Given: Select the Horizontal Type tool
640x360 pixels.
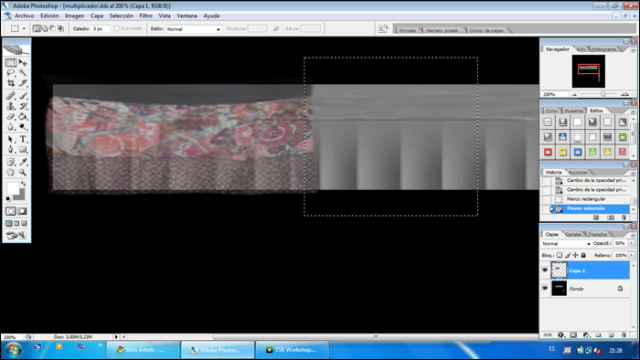Looking at the screenshot, I should pyautogui.click(x=23, y=139).
